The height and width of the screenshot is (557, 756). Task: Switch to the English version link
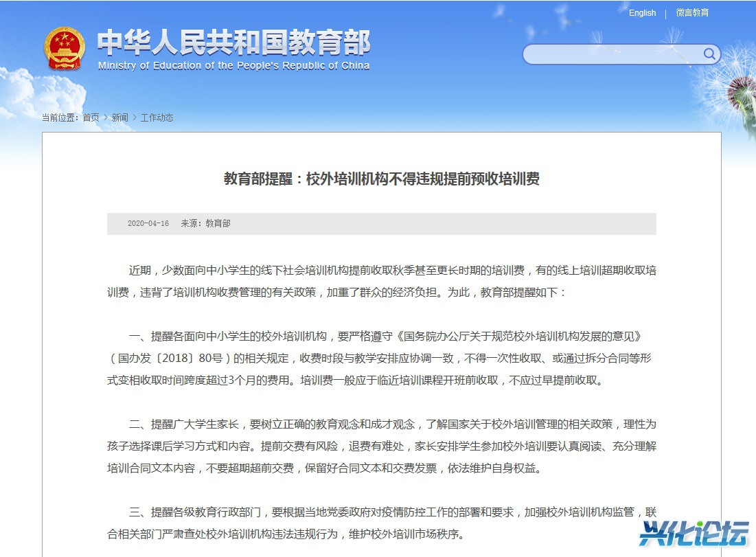[642, 13]
